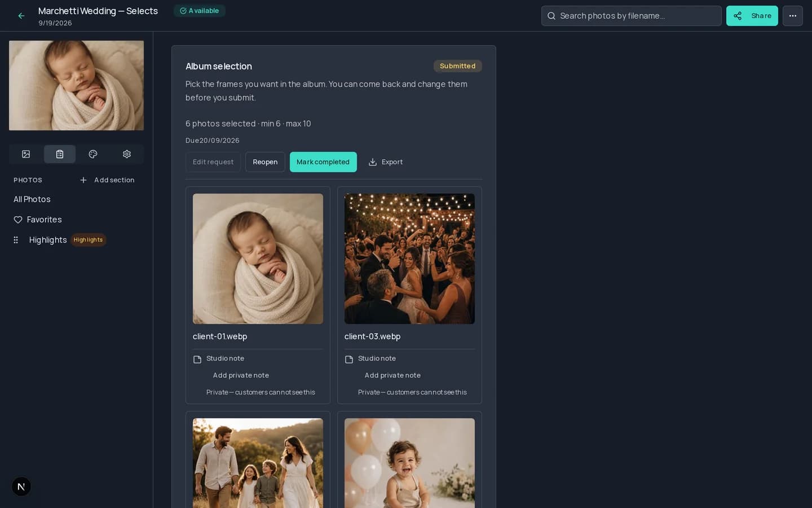812x508 pixels.
Task: Click the studio note icon under client-01.webp
Action: click(197, 360)
